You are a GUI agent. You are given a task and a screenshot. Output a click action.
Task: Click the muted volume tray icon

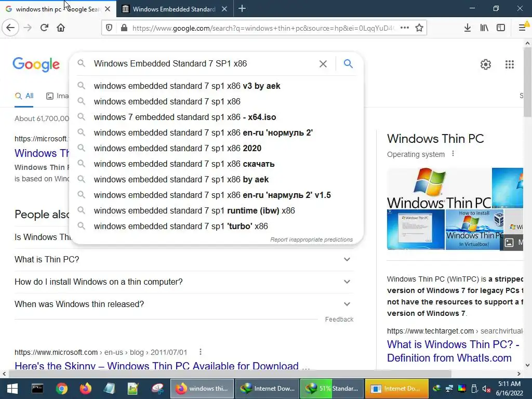pos(486,389)
